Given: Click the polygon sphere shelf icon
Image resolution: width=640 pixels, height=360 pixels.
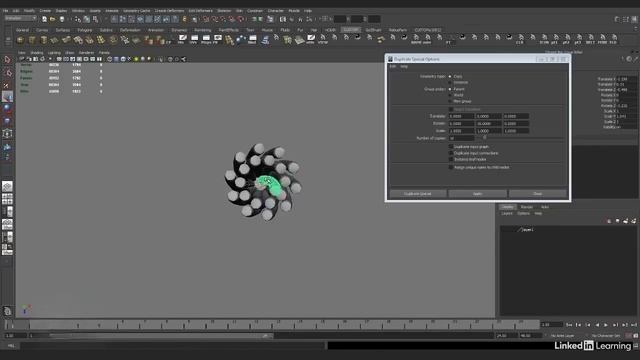Looking at the screenshot, I should tap(20, 40).
